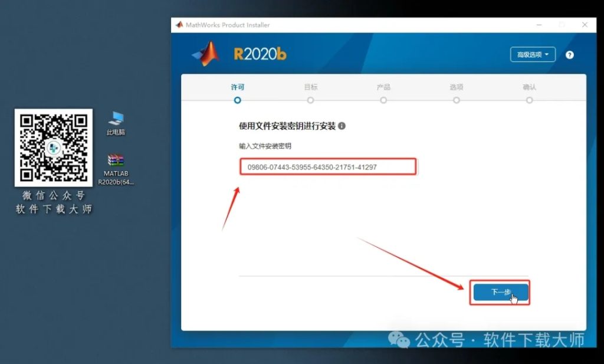Image resolution: width=604 pixels, height=364 pixels.
Task: Select the 确认 tab label
Action: (x=529, y=86)
